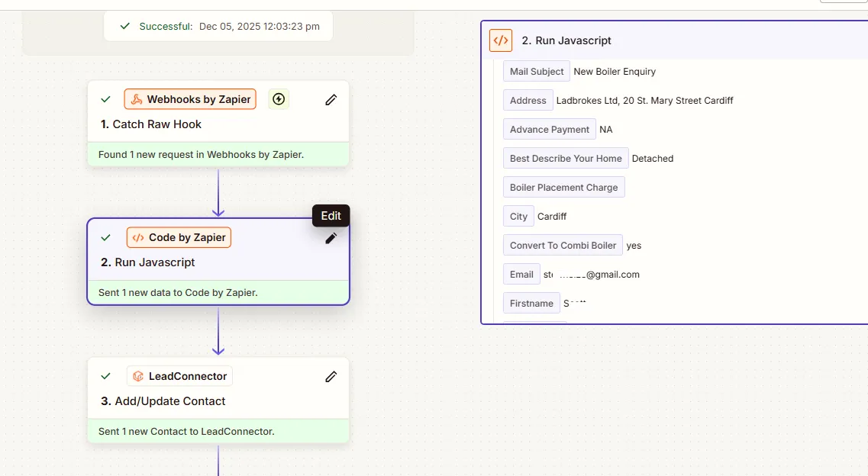The image size is (868, 476).
Task: Click the Mail Subject field label
Action: pos(537,71)
